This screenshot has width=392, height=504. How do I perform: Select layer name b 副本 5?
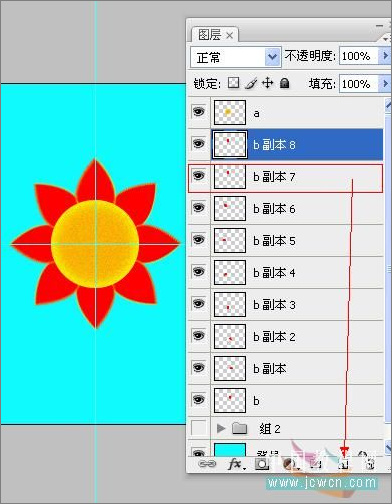[274, 241]
